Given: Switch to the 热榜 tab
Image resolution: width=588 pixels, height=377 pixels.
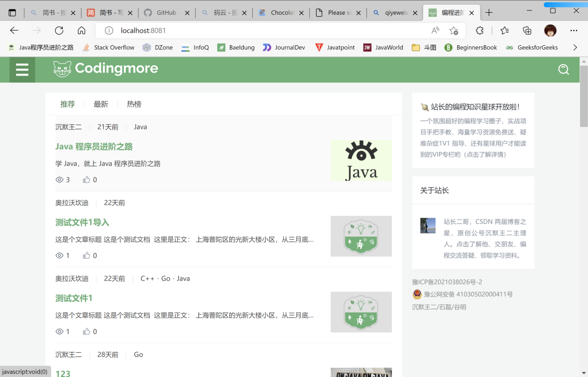Looking at the screenshot, I should [134, 104].
